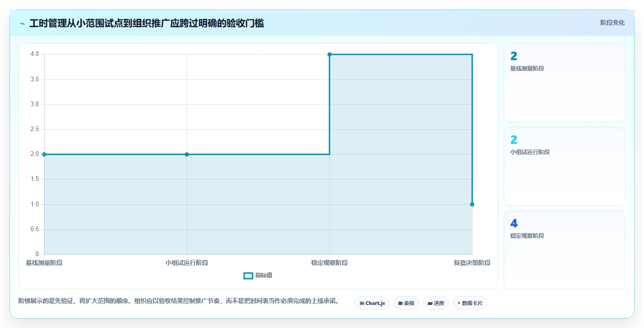Click the x-axis label 稳定观察阶段
Screen dimensions: 644x328
[330, 263]
